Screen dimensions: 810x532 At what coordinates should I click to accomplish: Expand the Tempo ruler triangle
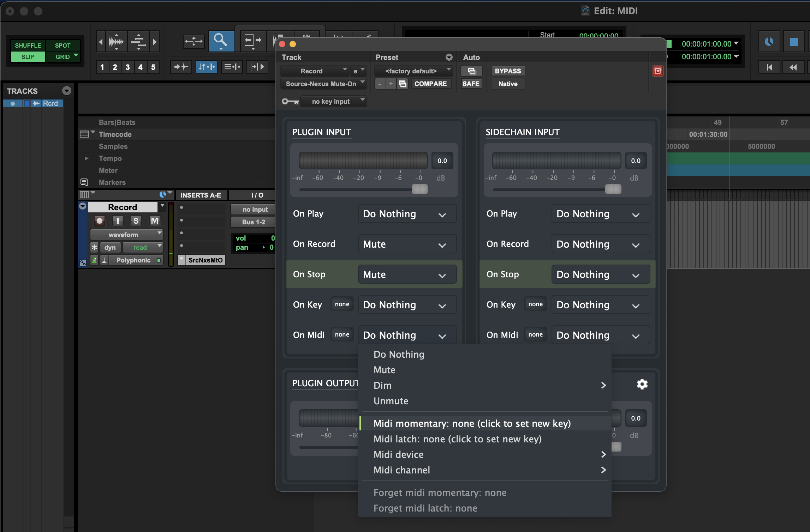87,158
